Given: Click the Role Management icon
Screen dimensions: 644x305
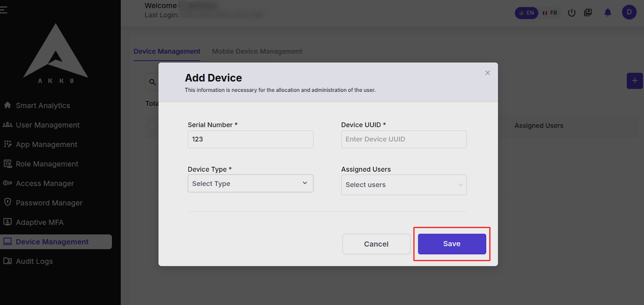Looking at the screenshot, I should (7, 164).
